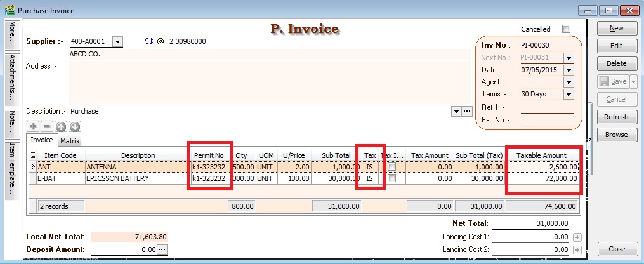The width and height of the screenshot is (644, 264).
Task: Open the Attachments side tab
Action: (12, 79)
